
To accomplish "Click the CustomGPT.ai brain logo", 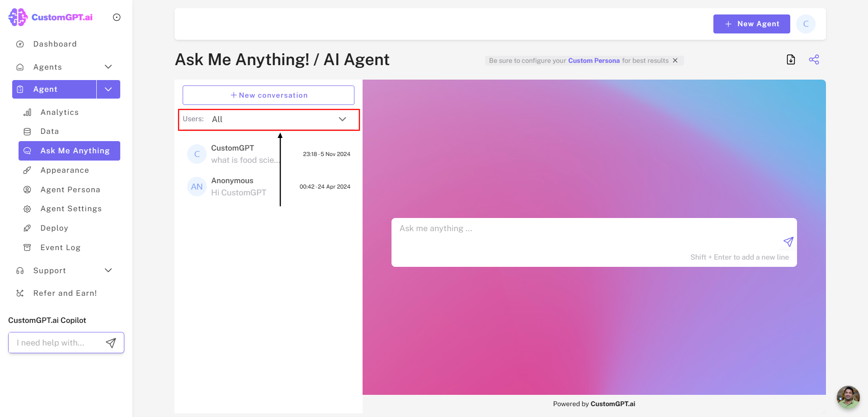I will click(18, 17).
